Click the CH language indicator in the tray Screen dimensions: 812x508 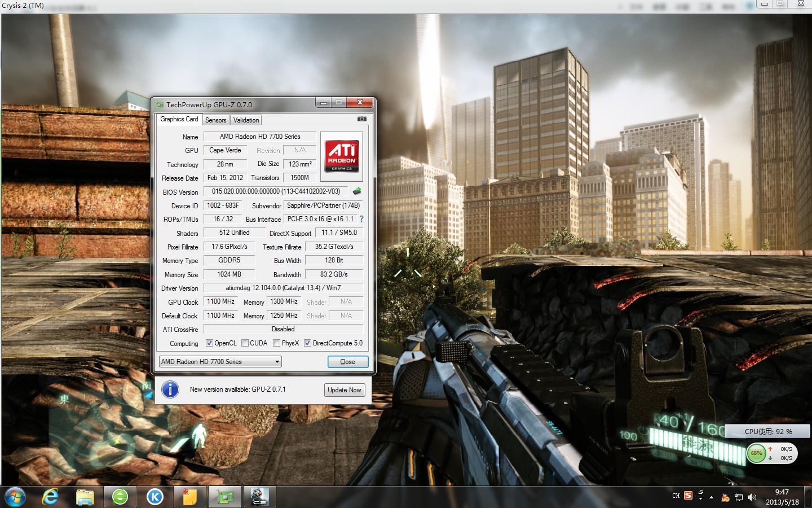[x=676, y=496]
